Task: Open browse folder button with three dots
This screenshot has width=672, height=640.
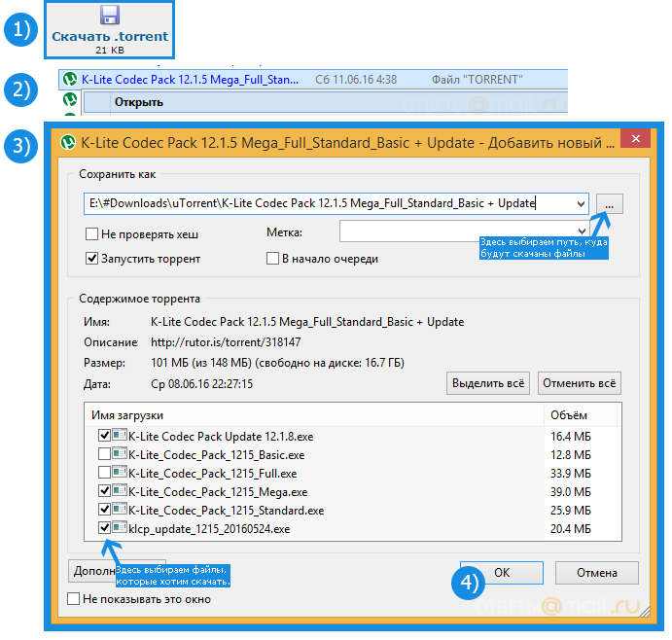Action: (x=609, y=203)
